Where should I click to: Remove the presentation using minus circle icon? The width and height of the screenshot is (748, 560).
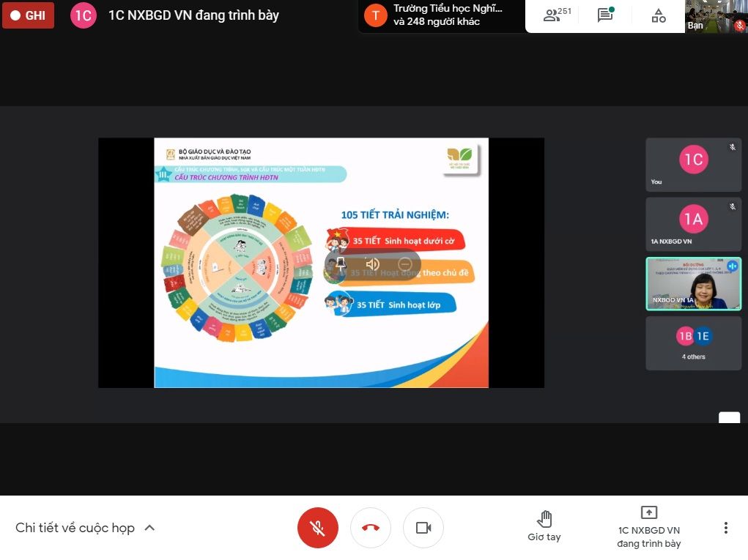404,264
